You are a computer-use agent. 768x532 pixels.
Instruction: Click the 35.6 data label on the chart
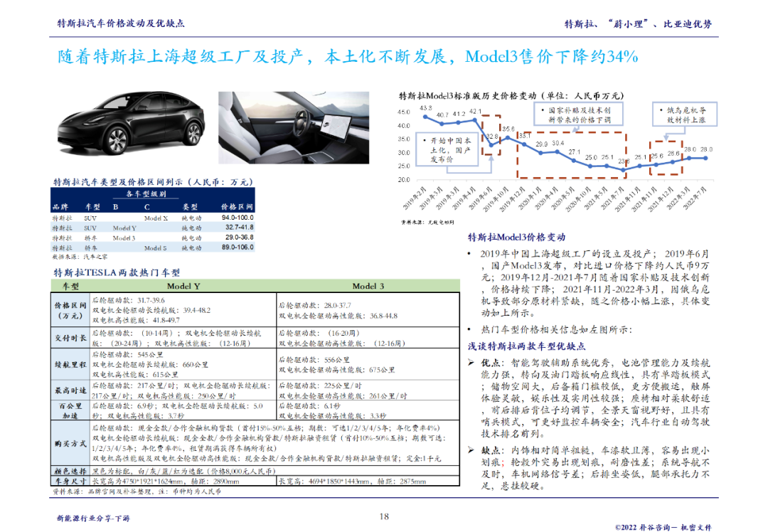pyautogui.click(x=508, y=129)
